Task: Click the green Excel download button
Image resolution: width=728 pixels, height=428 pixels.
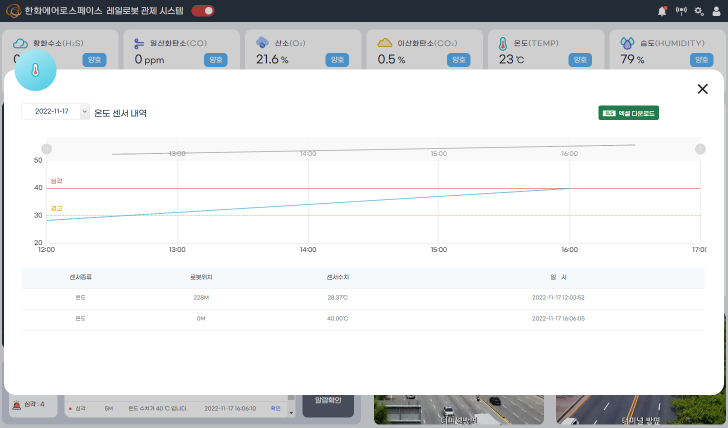Action: [x=628, y=113]
